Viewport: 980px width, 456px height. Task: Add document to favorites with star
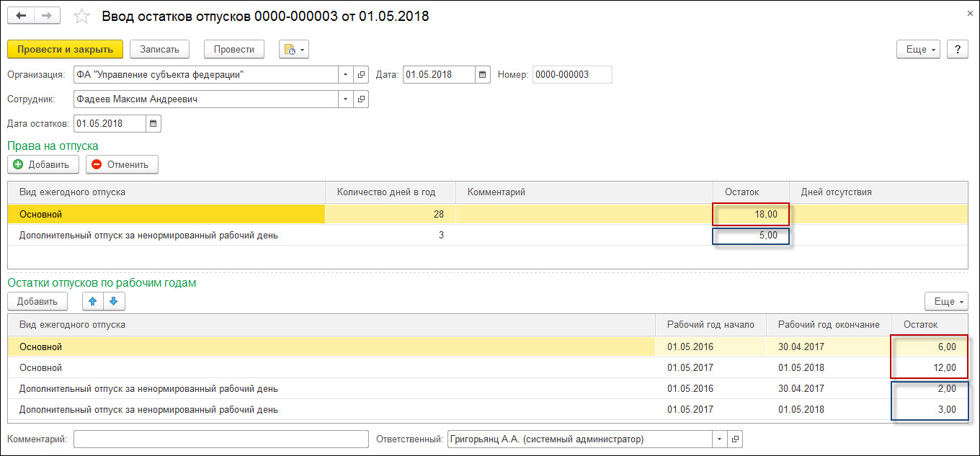pyautogui.click(x=82, y=16)
